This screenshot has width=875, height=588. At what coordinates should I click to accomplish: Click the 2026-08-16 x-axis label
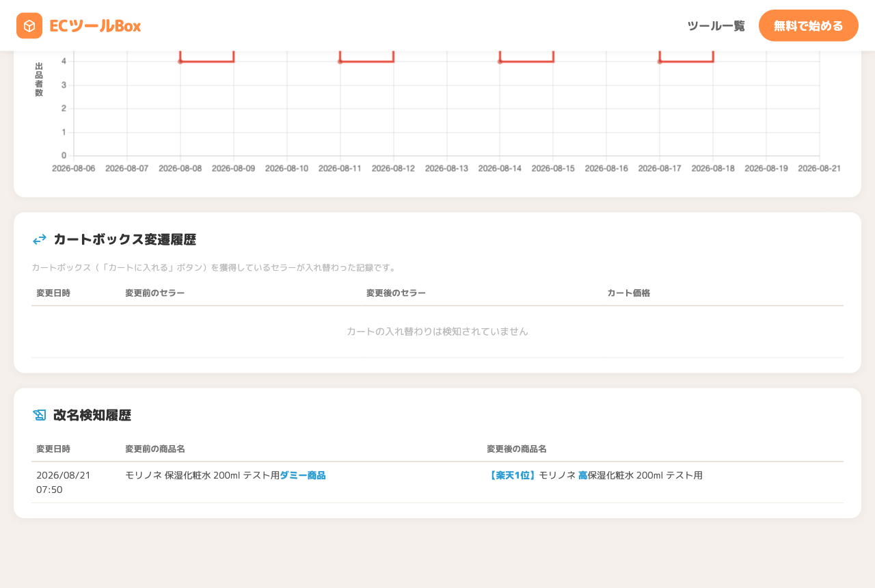click(607, 168)
